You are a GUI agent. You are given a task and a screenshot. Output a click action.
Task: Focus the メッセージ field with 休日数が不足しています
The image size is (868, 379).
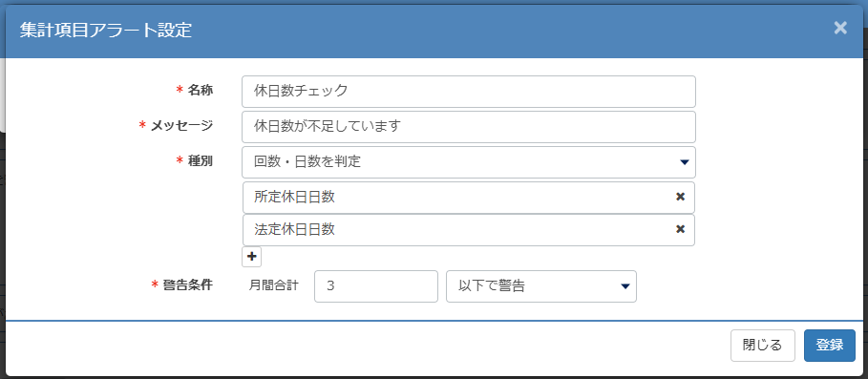pos(468,127)
